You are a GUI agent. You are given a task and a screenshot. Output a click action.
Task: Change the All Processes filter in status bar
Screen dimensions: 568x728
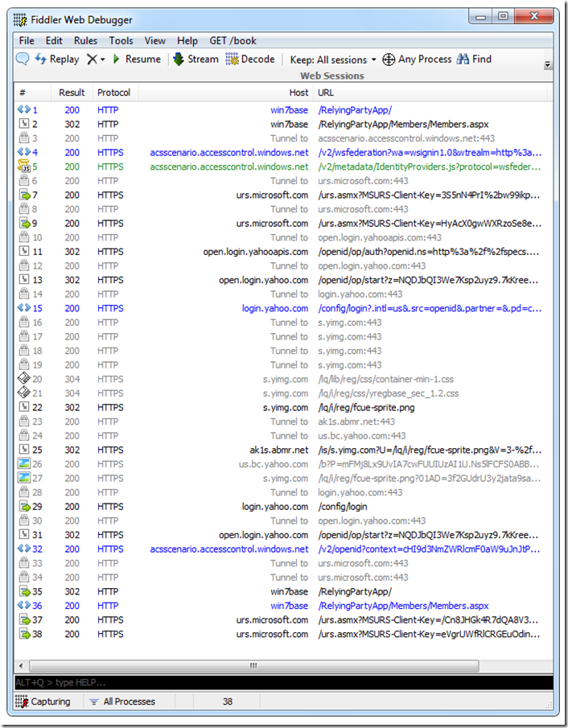click(x=122, y=701)
